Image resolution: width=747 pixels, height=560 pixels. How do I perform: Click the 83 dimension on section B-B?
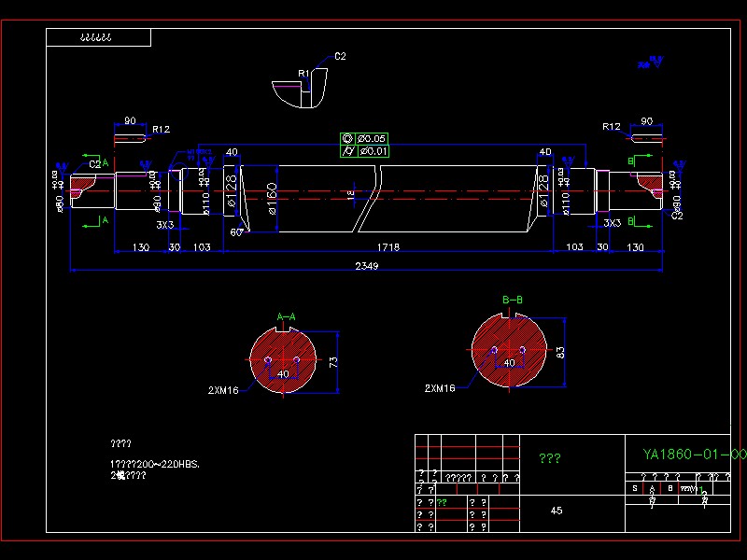pyautogui.click(x=560, y=353)
